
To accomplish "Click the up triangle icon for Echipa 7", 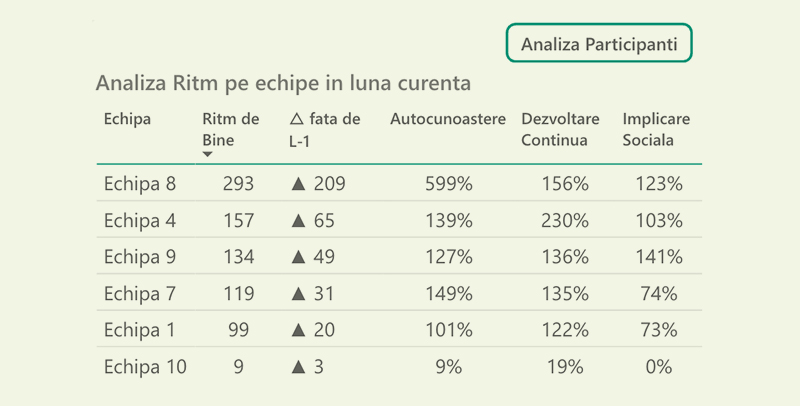I will [x=297, y=294].
